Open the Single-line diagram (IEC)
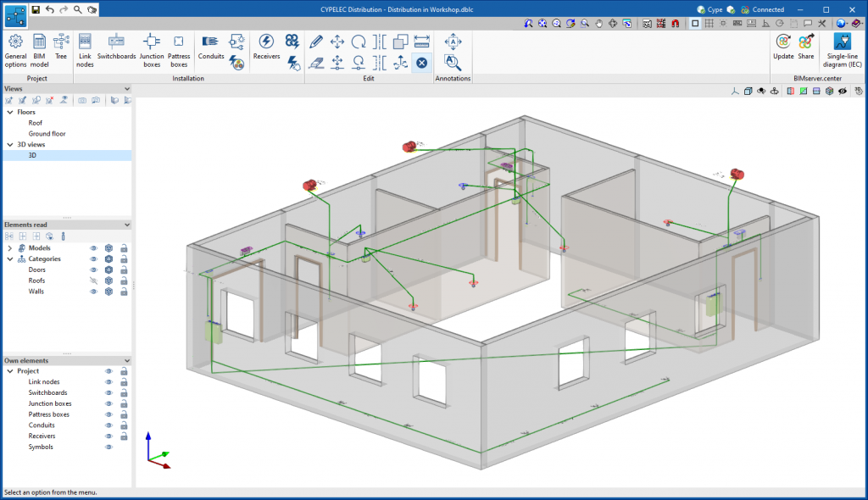 (842, 47)
